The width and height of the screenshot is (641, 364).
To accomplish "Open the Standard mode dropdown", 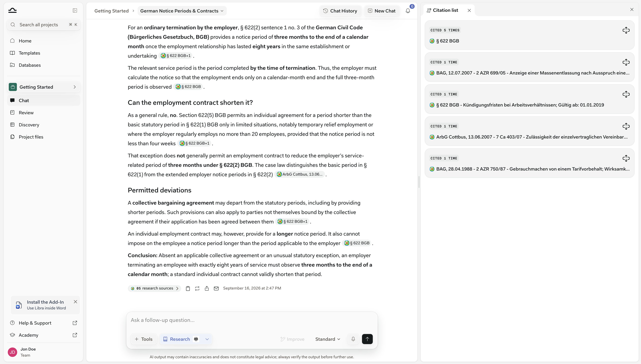I will pyautogui.click(x=328, y=339).
